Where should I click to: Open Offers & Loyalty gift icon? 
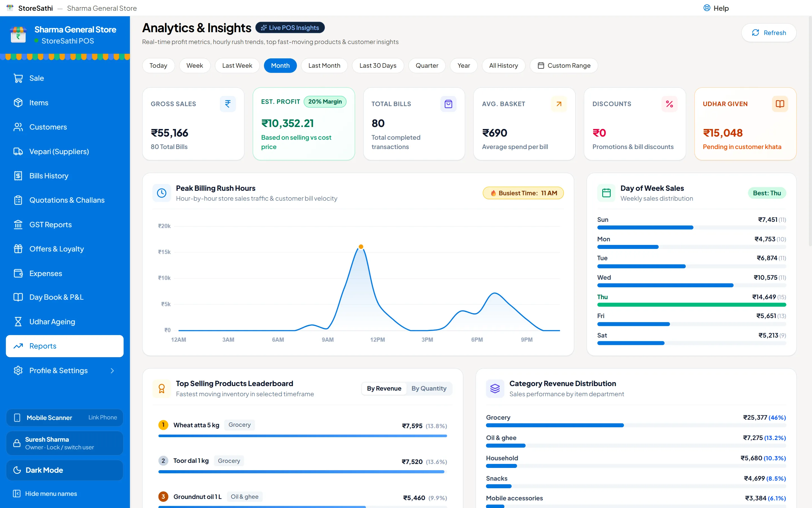click(x=18, y=249)
